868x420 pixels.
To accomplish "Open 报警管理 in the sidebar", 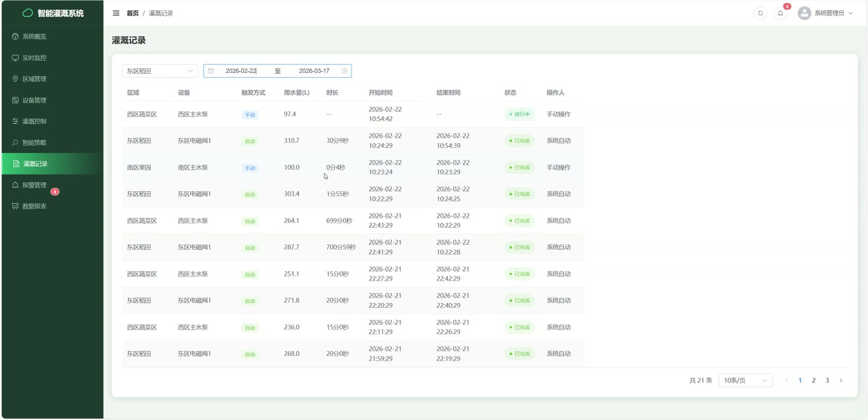I will click(52, 185).
